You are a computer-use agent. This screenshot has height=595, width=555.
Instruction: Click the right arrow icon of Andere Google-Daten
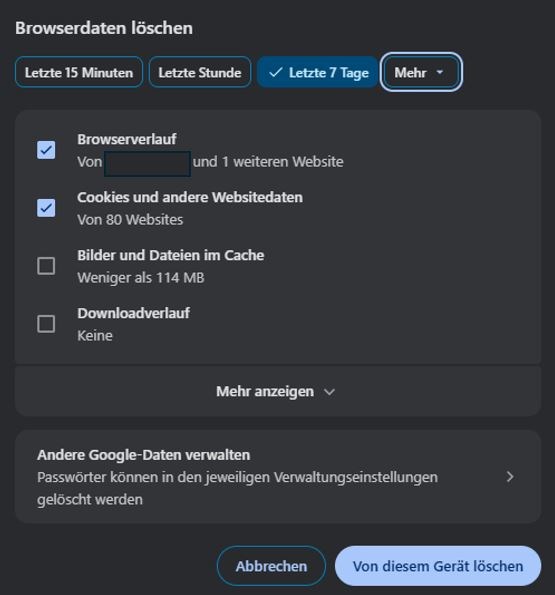point(510,477)
